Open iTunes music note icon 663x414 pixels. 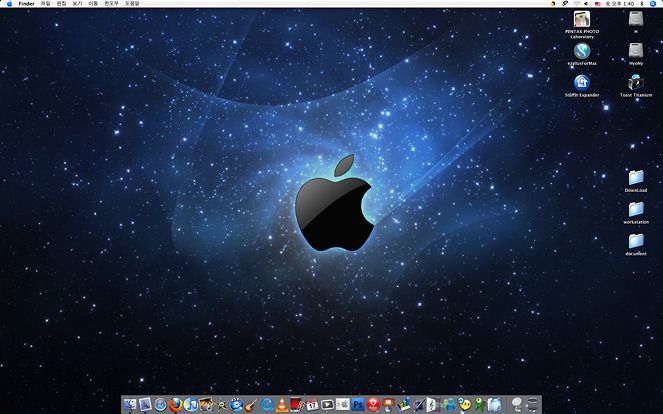click(191, 405)
